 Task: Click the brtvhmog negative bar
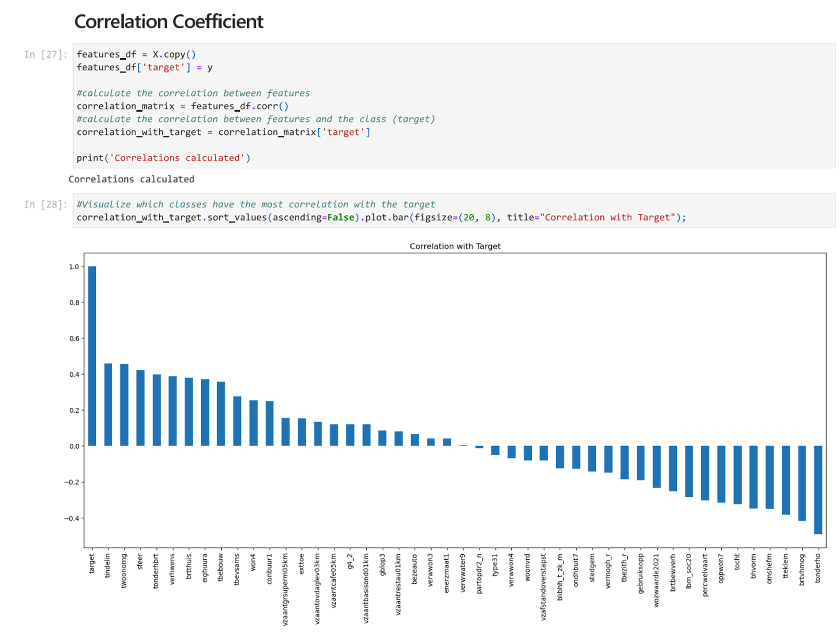(x=801, y=483)
